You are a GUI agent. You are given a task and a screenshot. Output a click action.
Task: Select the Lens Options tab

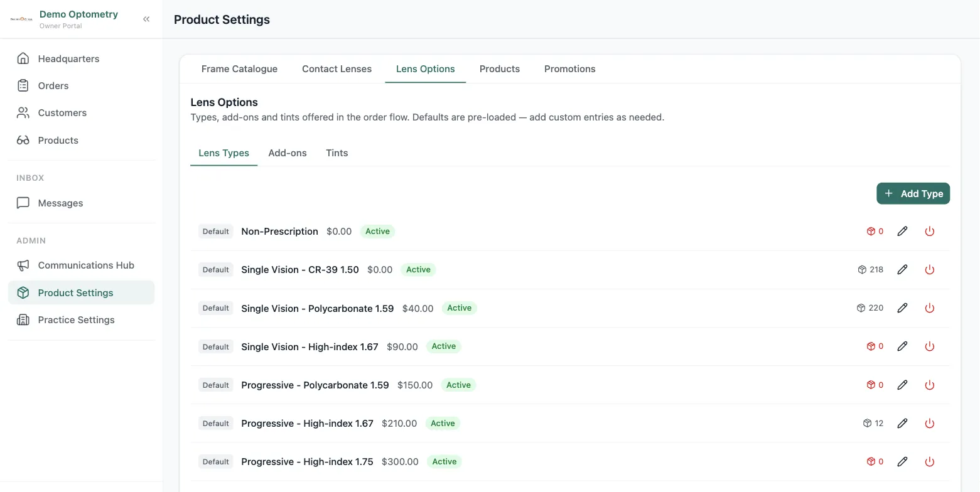pyautogui.click(x=426, y=69)
